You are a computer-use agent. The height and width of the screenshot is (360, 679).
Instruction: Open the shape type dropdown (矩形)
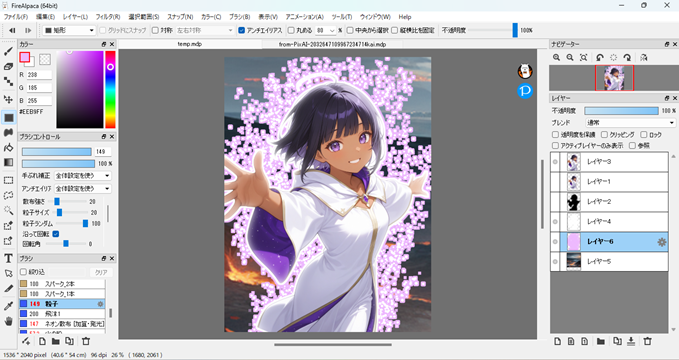coord(69,30)
